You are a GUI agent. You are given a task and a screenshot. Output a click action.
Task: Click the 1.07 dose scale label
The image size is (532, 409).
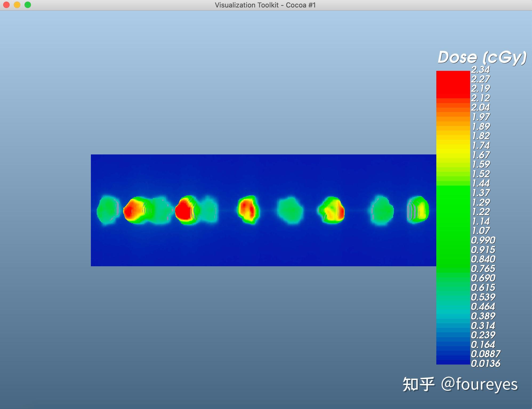click(x=481, y=231)
